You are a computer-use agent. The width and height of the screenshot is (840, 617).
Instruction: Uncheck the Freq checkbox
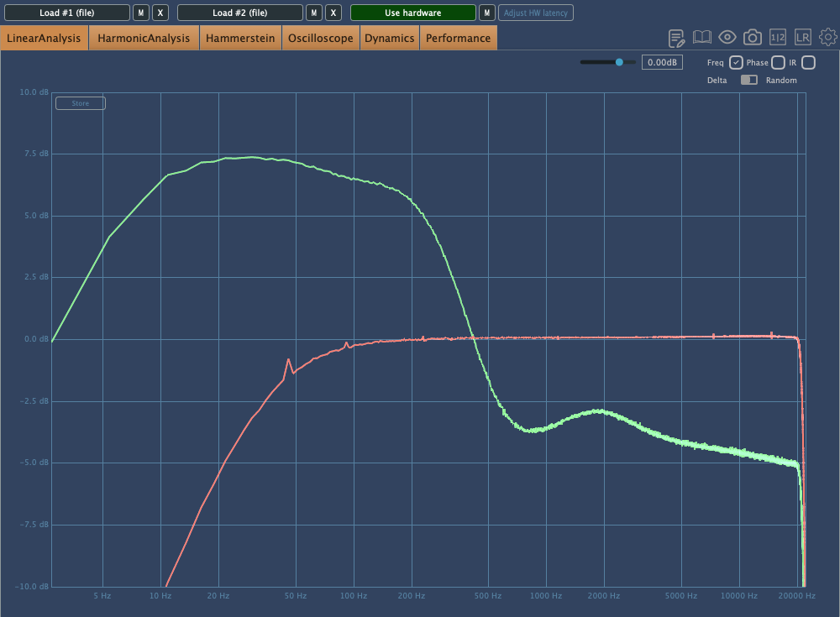[x=736, y=63]
